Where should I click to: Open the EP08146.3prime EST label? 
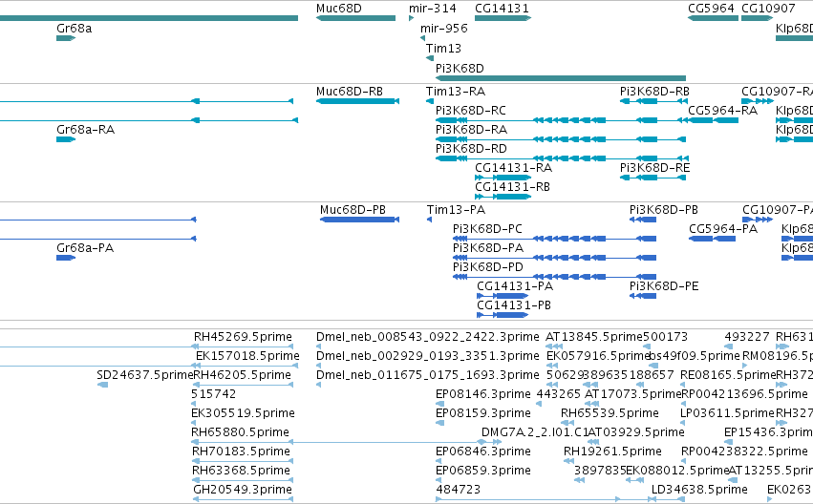coord(483,393)
